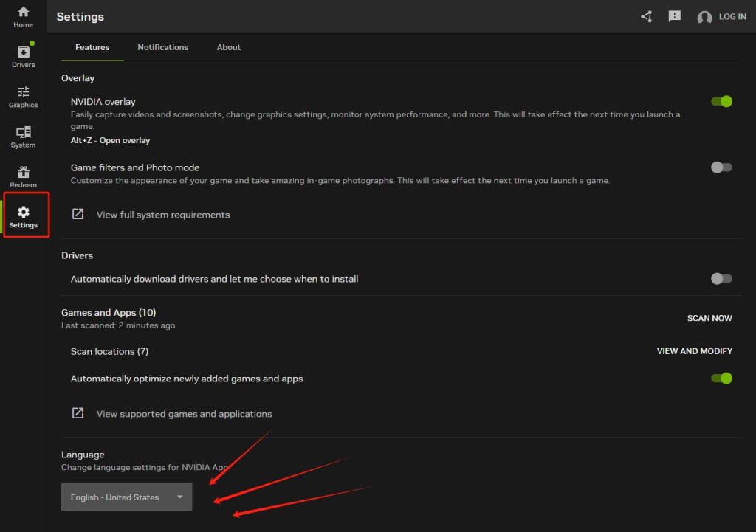Disable the NVIDIA overlay toggle
Screen dimensions: 756x532
721,101
